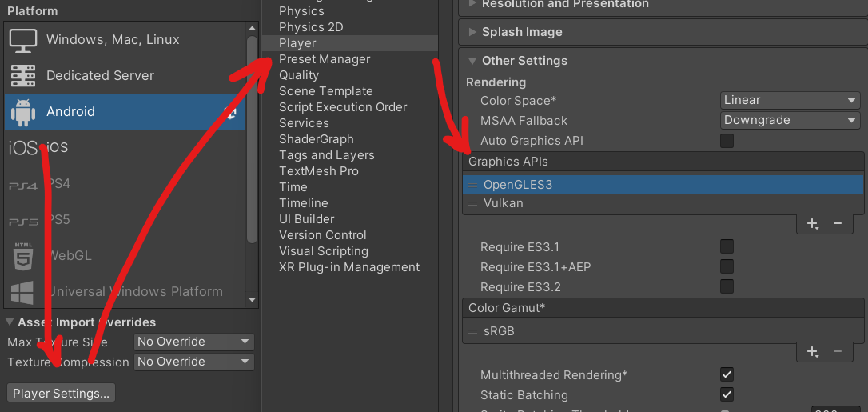
Task: Open ShaderGraph settings category
Action: point(316,139)
